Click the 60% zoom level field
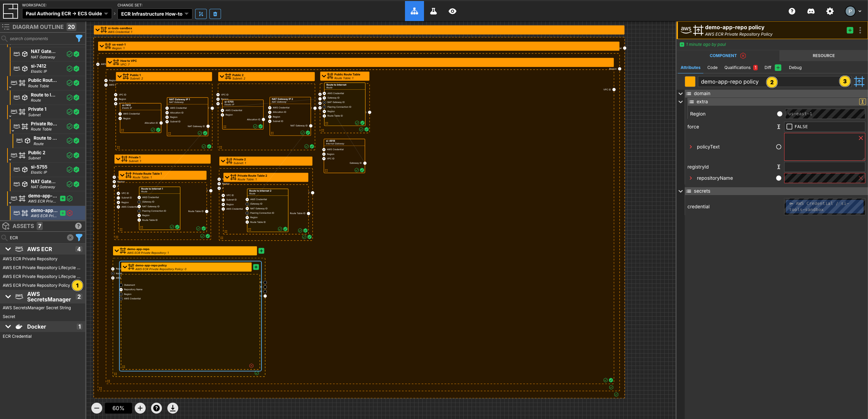 [x=118, y=408]
